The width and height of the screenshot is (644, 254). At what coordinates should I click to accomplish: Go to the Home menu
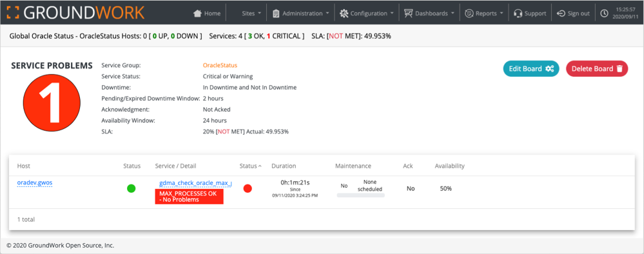[212, 14]
